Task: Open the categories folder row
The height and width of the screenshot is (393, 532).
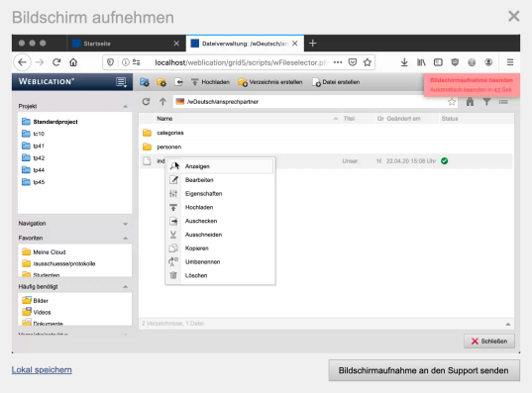Action: point(327,133)
